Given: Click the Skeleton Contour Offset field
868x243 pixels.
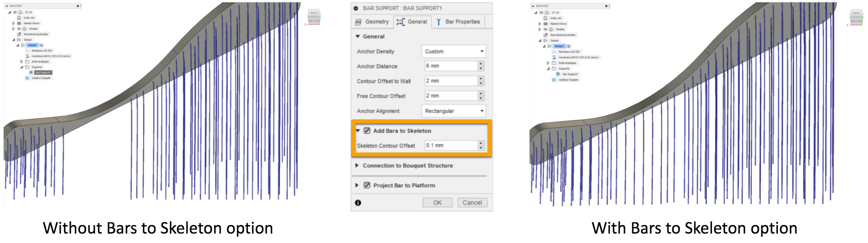Looking at the screenshot, I should 451,145.
